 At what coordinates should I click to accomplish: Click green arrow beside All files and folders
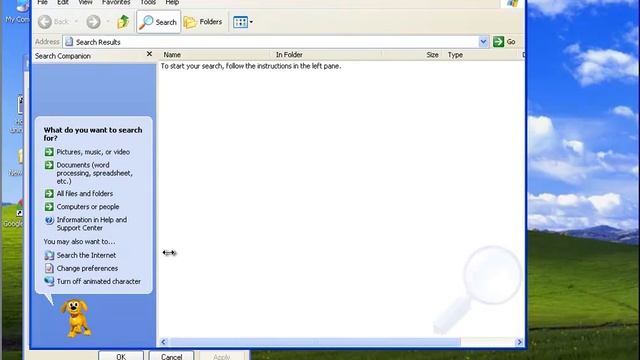click(49, 193)
